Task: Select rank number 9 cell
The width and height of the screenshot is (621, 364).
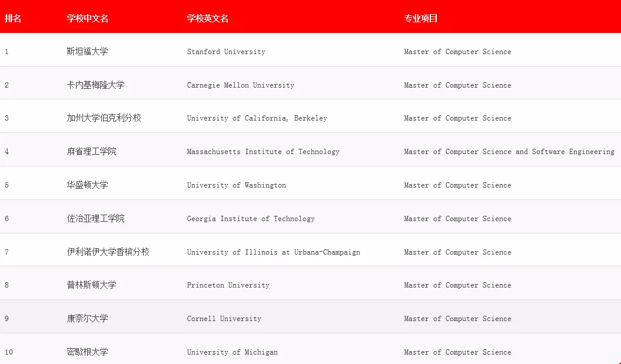Action: 6,319
